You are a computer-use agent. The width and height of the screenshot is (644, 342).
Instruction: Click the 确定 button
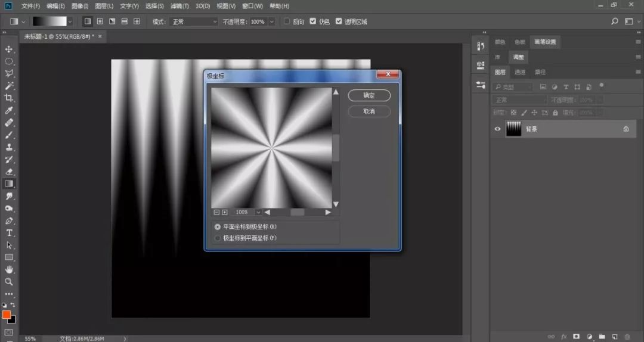click(369, 95)
